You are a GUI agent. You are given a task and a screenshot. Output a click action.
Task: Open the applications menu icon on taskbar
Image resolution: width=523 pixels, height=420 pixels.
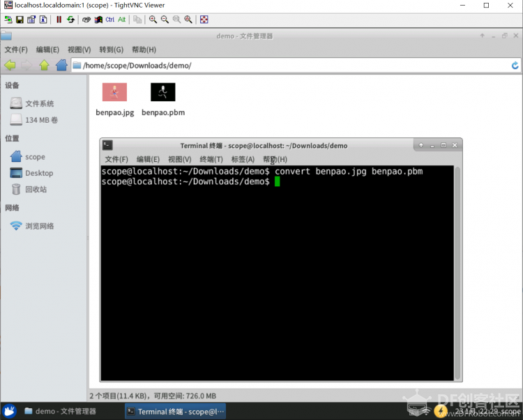click(9, 411)
